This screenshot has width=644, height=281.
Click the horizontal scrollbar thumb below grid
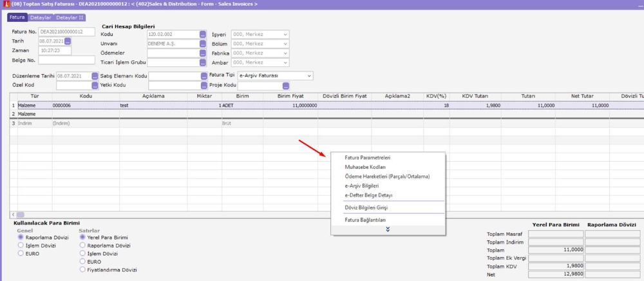click(20, 215)
